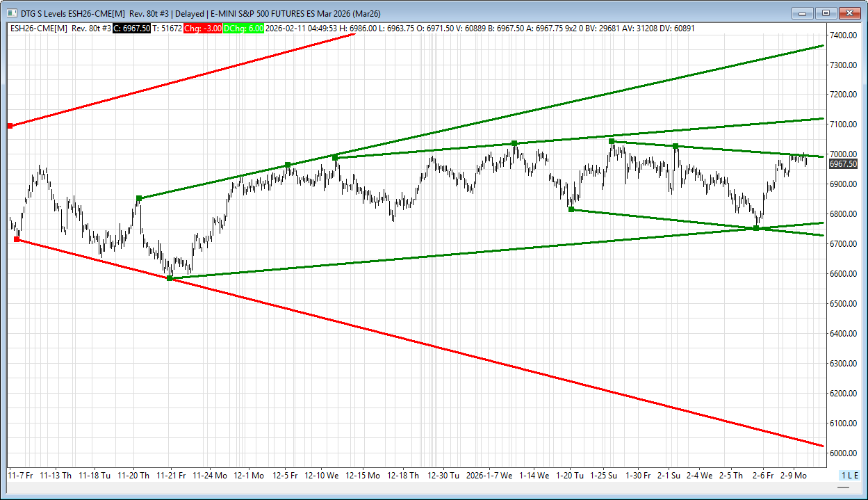Select green anchor at the 1-20 low
868x500 pixels.
point(571,209)
